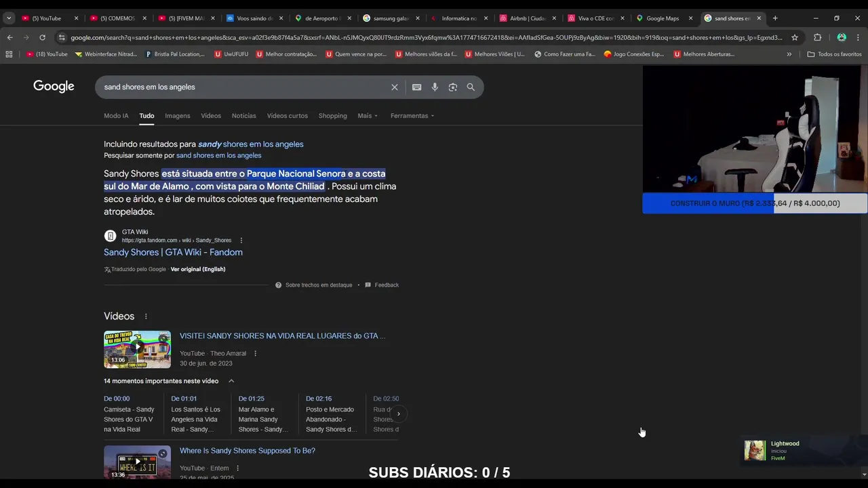Jump to De 01:25 Mar Alamo moment
The image size is (868, 488).
(263, 414)
